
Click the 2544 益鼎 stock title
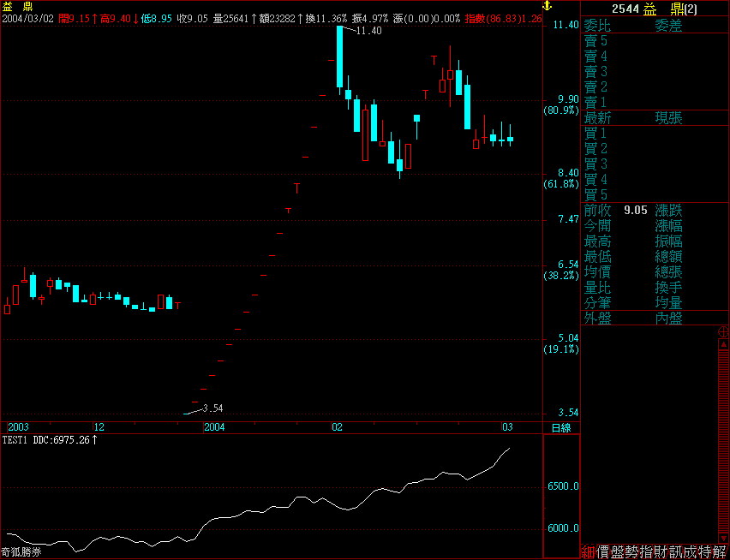point(655,8)
